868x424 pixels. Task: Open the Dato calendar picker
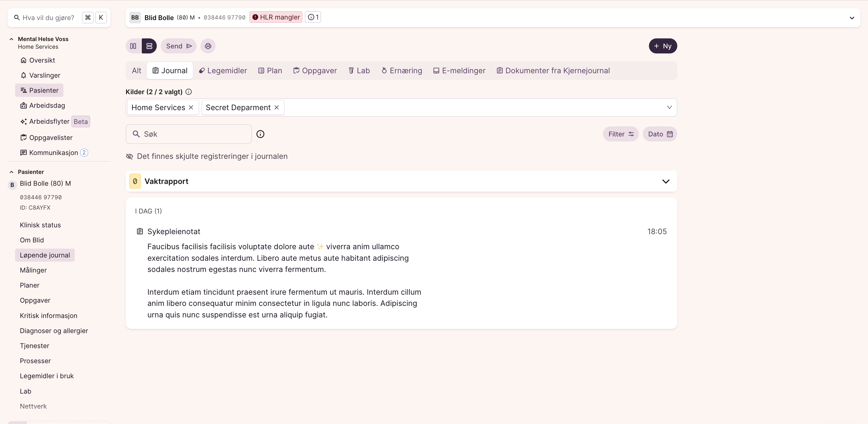pyautogui.click(x=660, y=134)
